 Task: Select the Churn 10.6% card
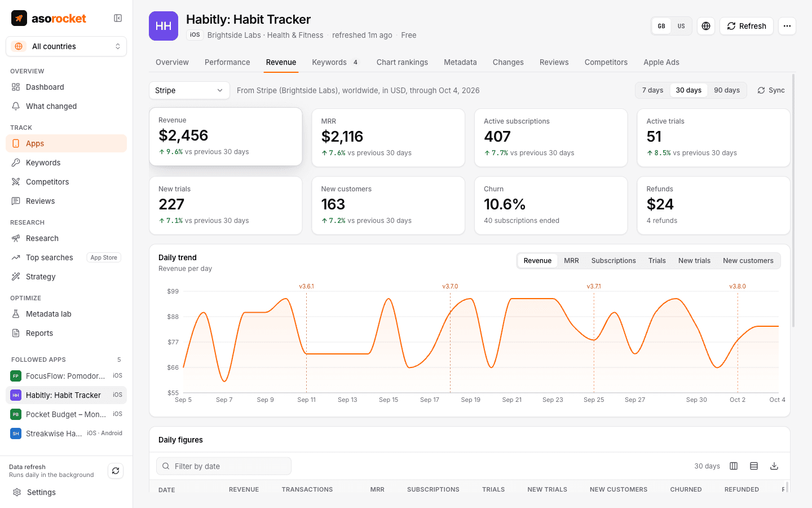(x=551, y=205)
